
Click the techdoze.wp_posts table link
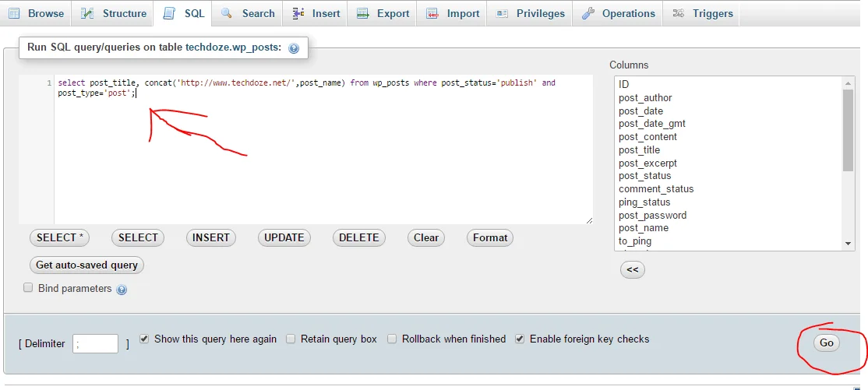tap(233, 47)
